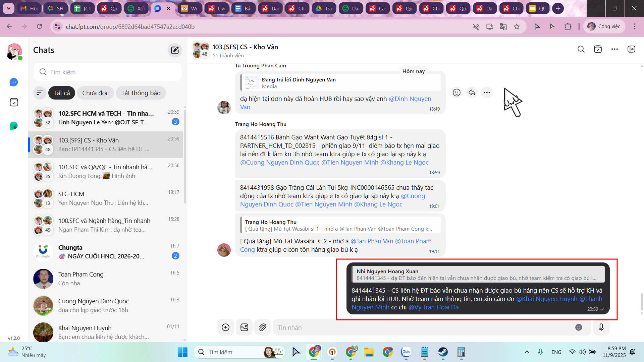Image resolution: width=644 pixels, height=362 pixels.
Task: Open the three-dots group options menu
Action: (x=614, y=49)
